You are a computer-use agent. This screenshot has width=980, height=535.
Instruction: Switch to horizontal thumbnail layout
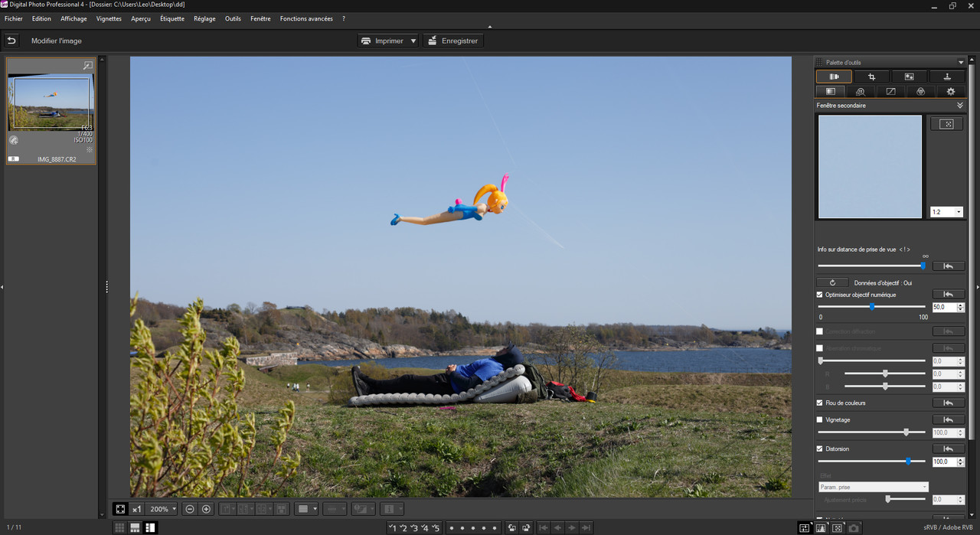point(135,527)
